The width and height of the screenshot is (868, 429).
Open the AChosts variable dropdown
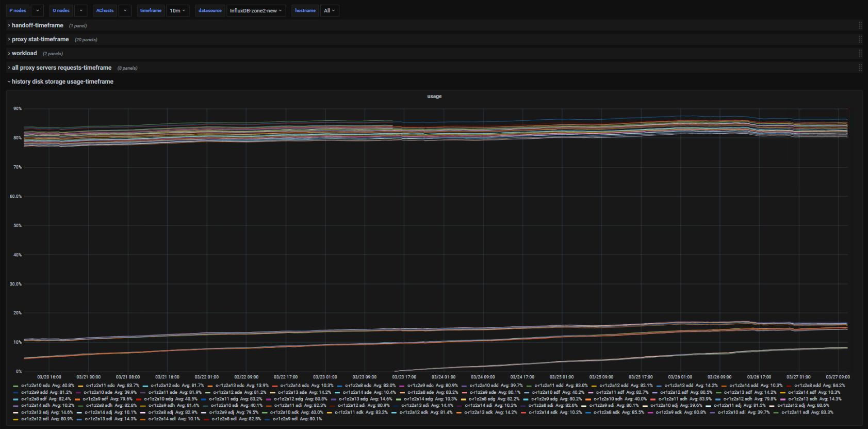pos(125,10)
